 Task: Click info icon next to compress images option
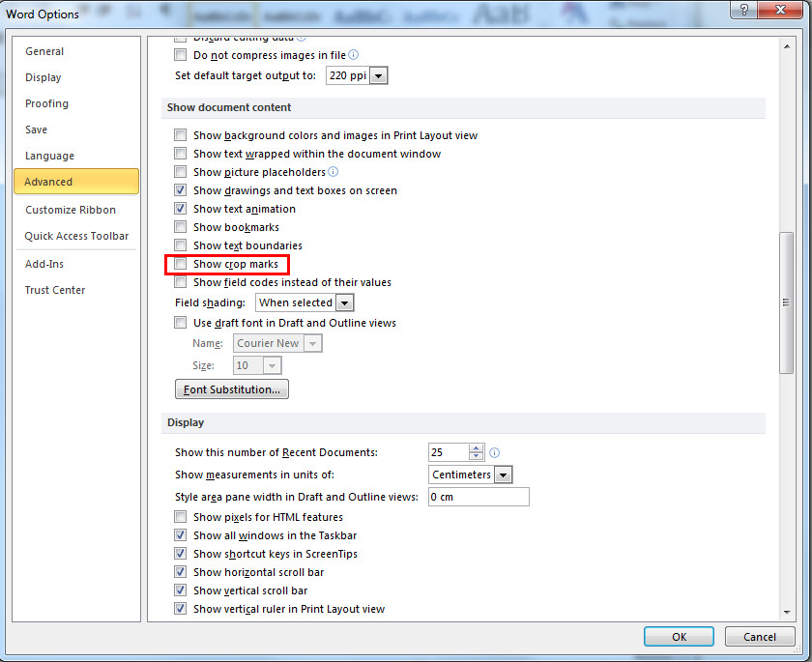(x=353, y=55)
